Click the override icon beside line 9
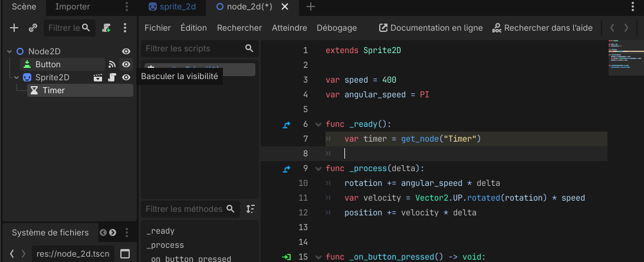Viewport: 644px width, 262px height. (287, 168)
